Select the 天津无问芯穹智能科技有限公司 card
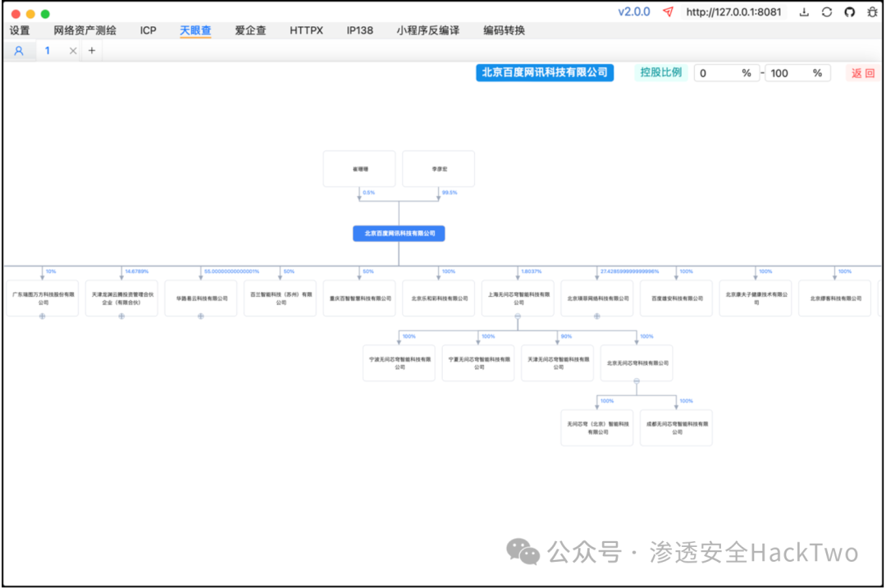Viewport: 886px width, 588px height. (x=557, y=363)
